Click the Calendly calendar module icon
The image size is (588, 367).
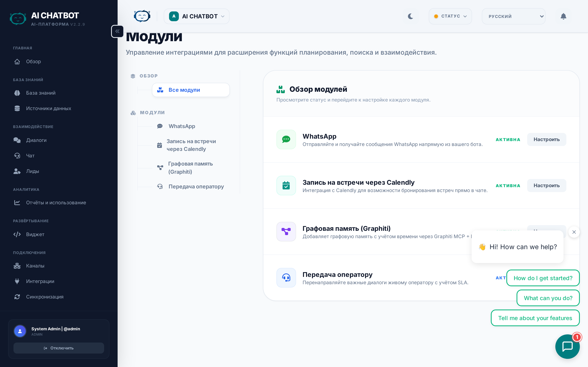pos(286,186)
